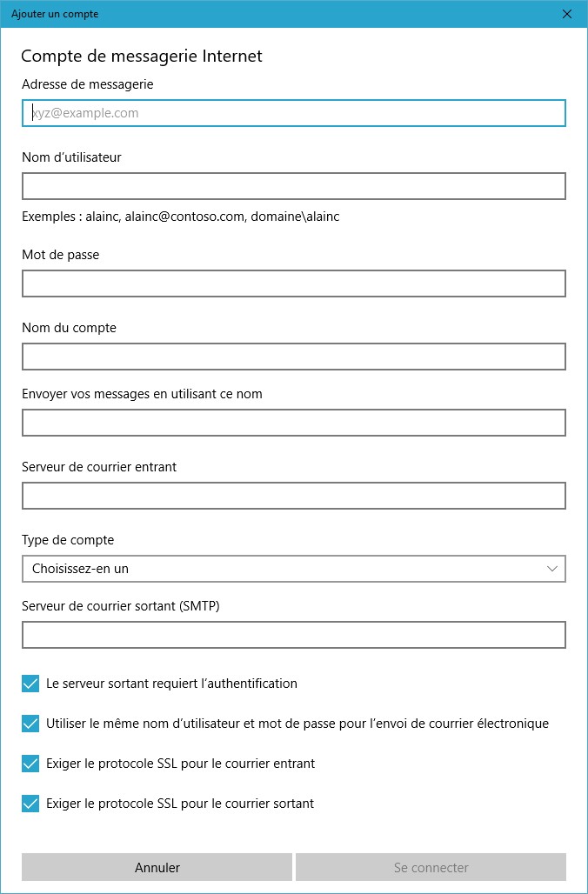This screenshot has width=588, height=894.
Task: Click the 'Exiger le protocole SSL pour le courrier entrant' label text
Action: 180,764
